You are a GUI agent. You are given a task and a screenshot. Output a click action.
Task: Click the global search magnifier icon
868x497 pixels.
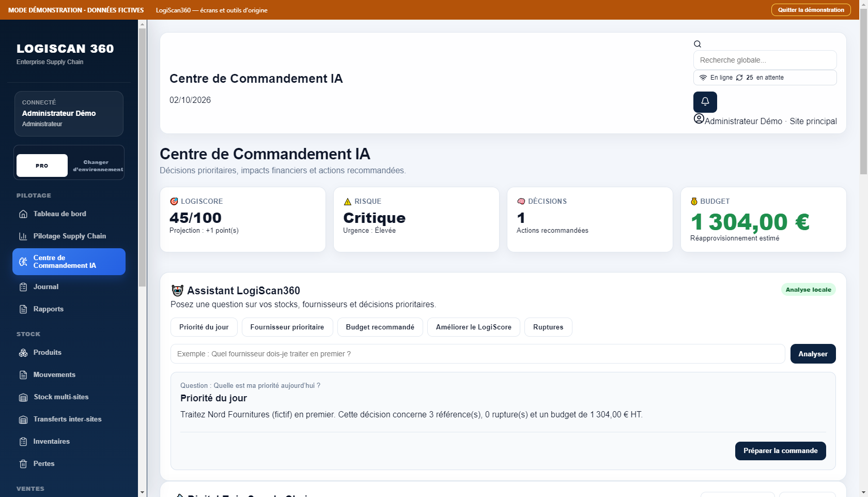(x=698, y=44)
